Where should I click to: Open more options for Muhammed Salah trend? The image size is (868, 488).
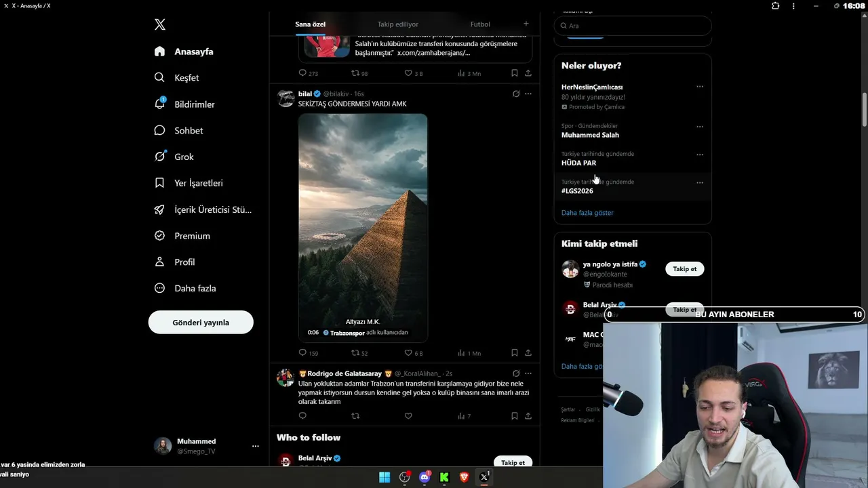coord(700,127)
